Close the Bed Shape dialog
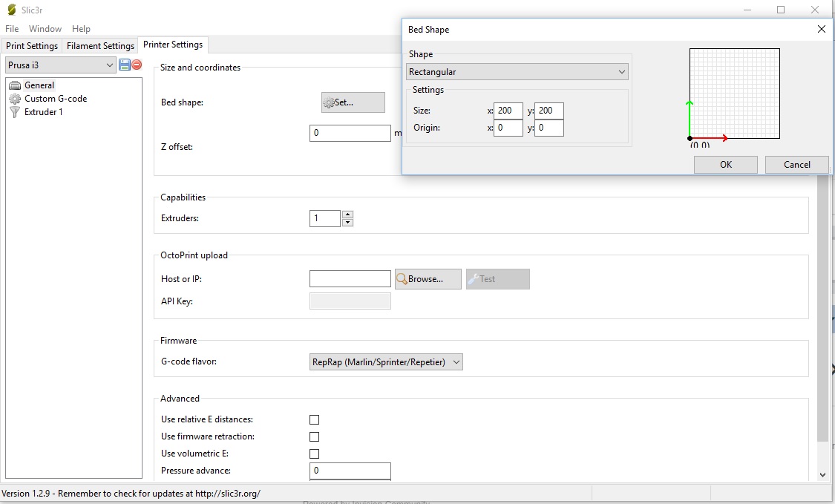Viewport: 835px width, 504px height. pyautogui.click(x=821, y=29)
